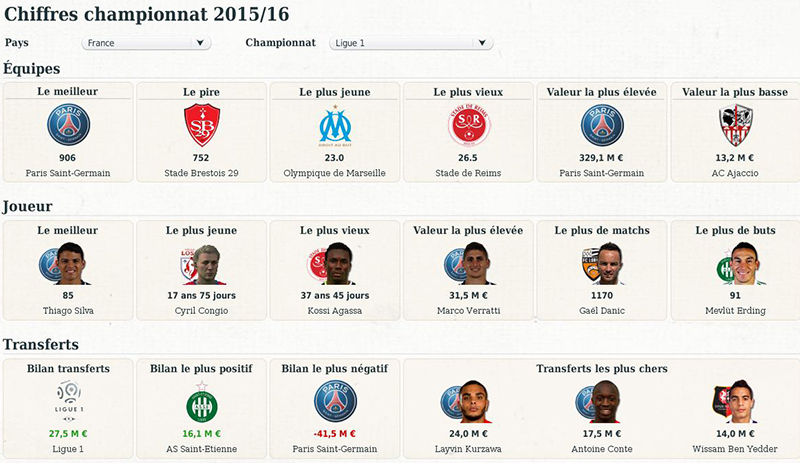800x463 pixels.
Task: Click the Ligue 1 logo in Transferts
Action: coord(69,401)
